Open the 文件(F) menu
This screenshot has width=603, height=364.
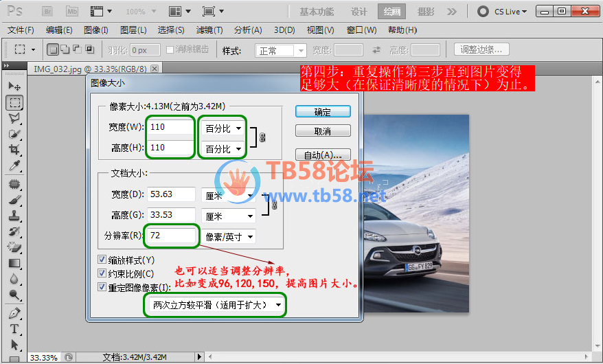tap(21, 30)
